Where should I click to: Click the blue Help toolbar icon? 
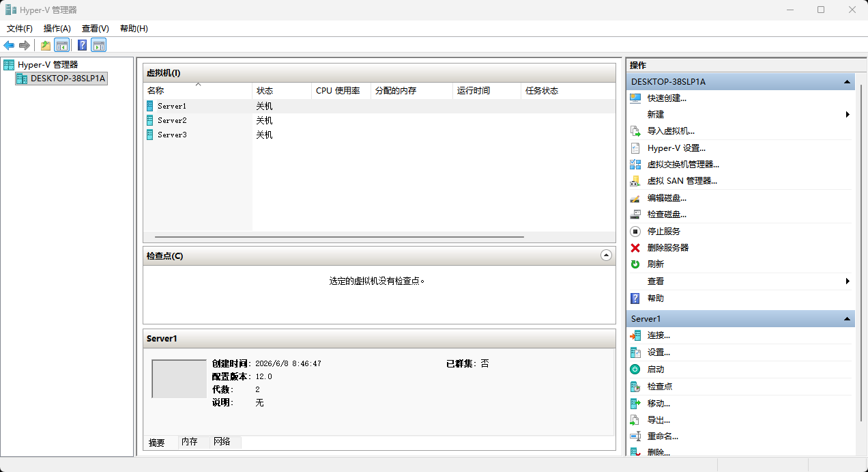click(x=82, y=45)
